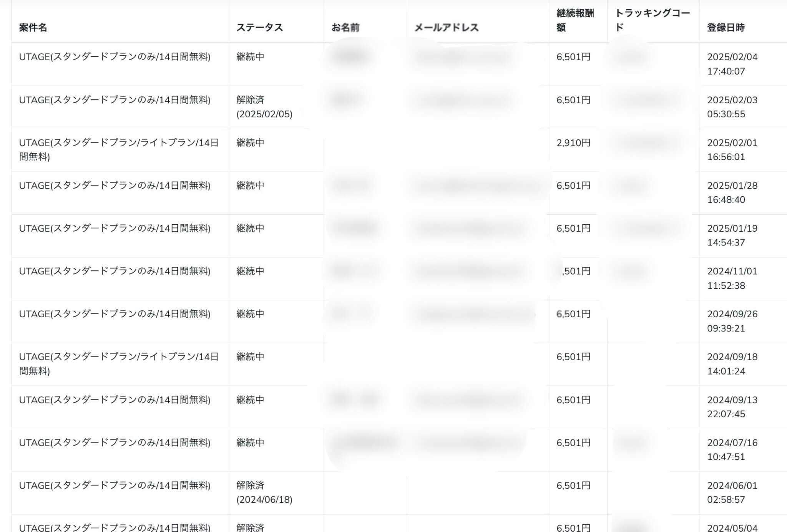Click the ライトプラン 案件名 in the 2025/02/01 row
The height and width of the screenshot is (532, 787).
tap(119, 150)
